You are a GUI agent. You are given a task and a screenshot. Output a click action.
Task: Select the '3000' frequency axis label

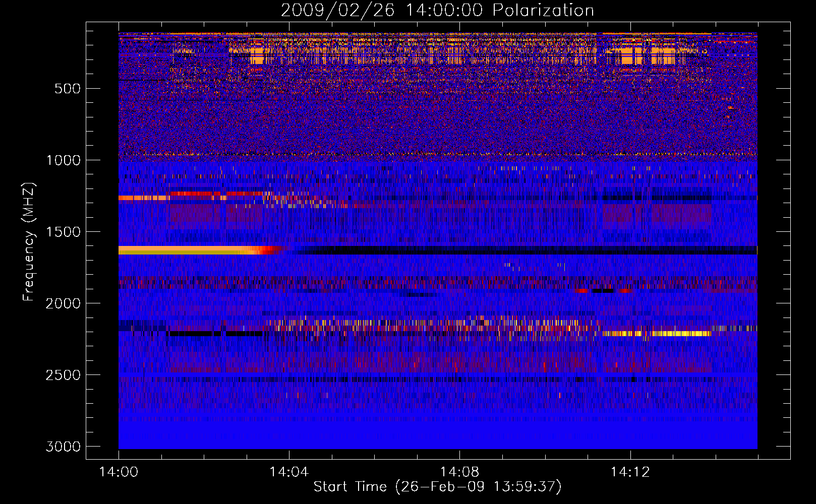pos(63,447)
